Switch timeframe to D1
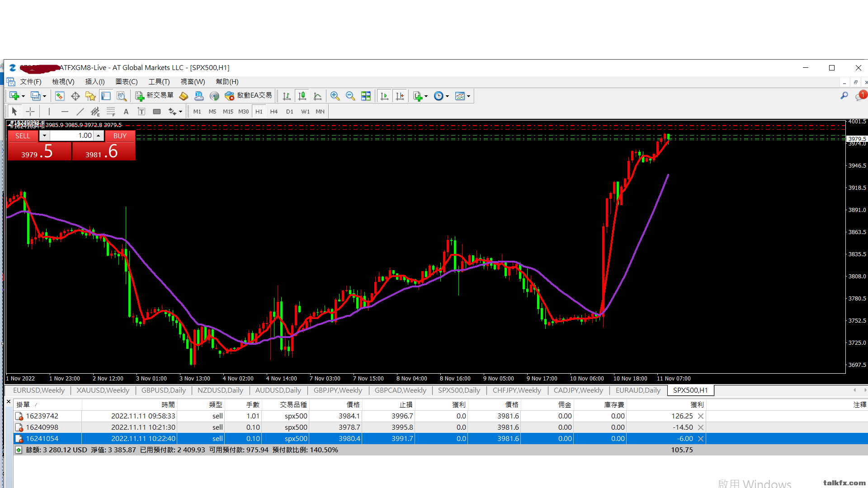This screenshot has height=488, width=868. click(290, 111)
